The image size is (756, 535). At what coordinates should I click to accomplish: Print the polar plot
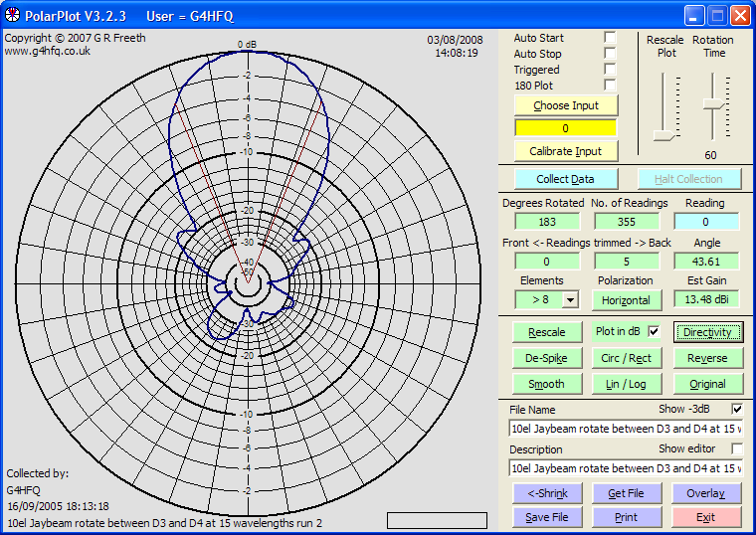click(x=627, y=517)
